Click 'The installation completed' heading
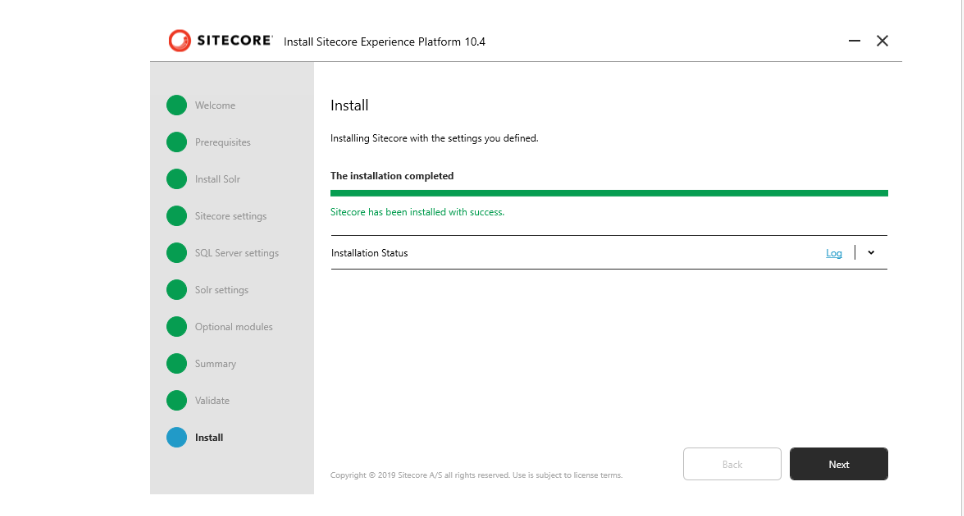Viewport: 964px width, 516px height. pos(392,175)
